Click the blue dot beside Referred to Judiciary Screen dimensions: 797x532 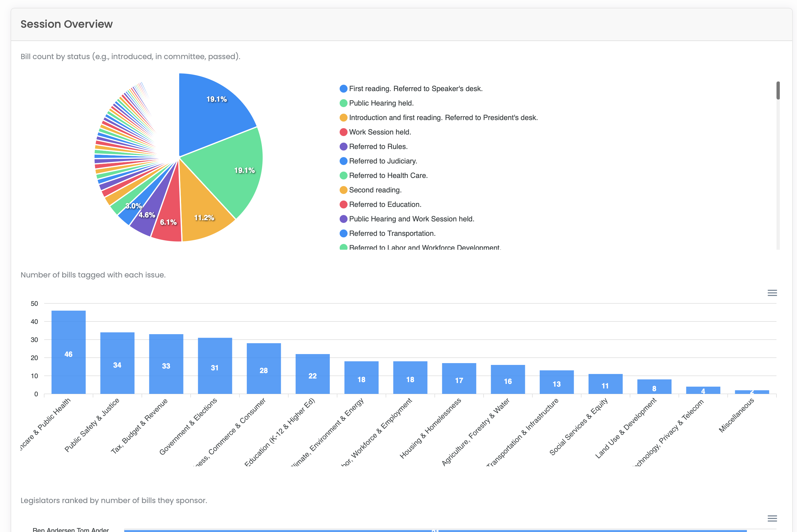click(343, 161)
